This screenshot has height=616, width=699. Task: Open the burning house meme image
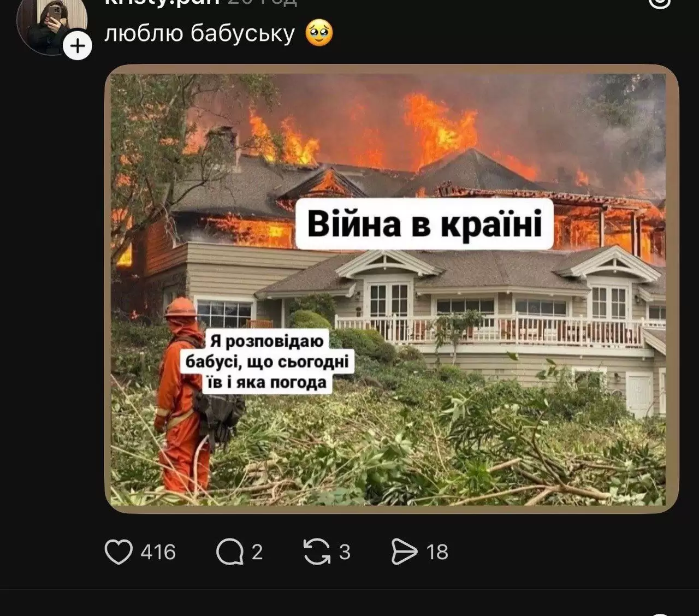[x=392, y=289]
